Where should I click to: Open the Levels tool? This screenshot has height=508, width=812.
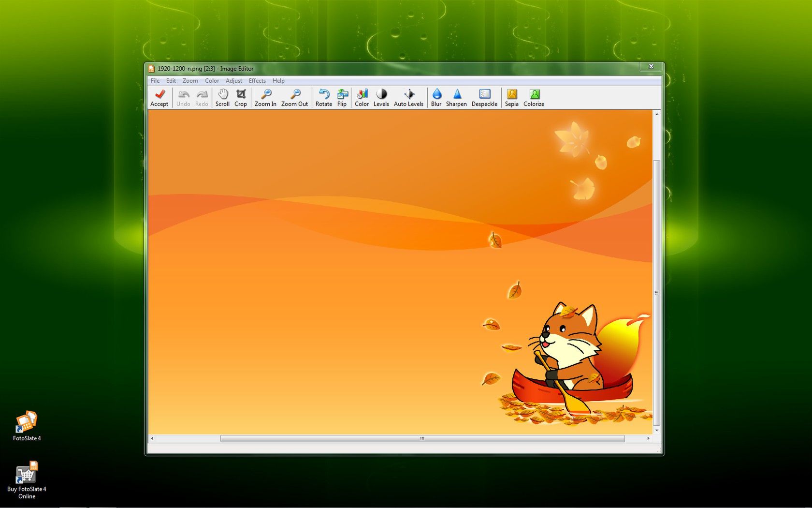click(x=381, y=97)
